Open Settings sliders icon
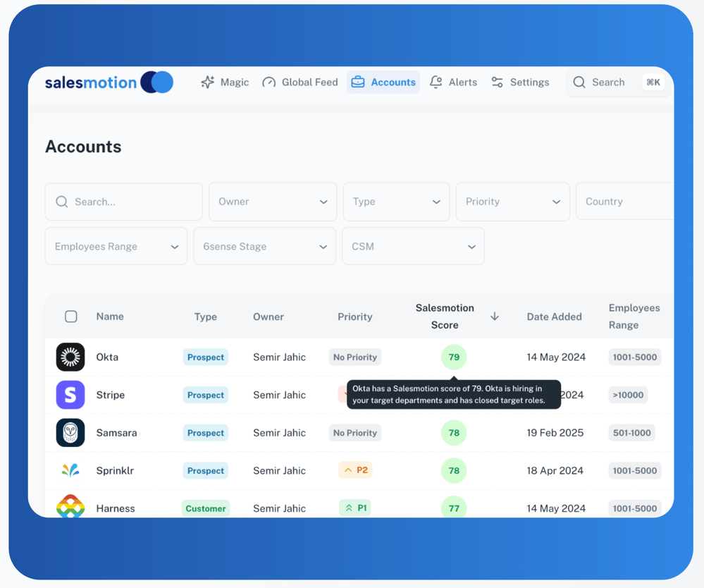Screen dimensions: 704x588 (x=498, y=82)
